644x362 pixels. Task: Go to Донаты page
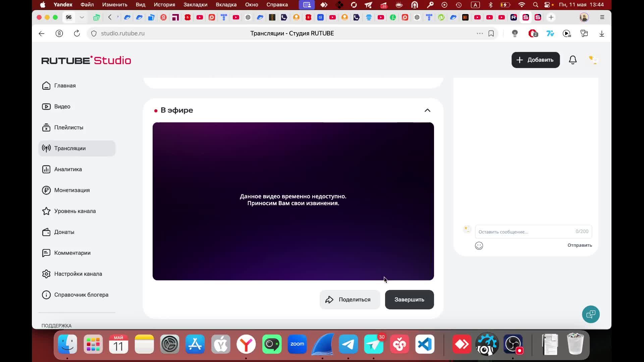coord(77,232)
